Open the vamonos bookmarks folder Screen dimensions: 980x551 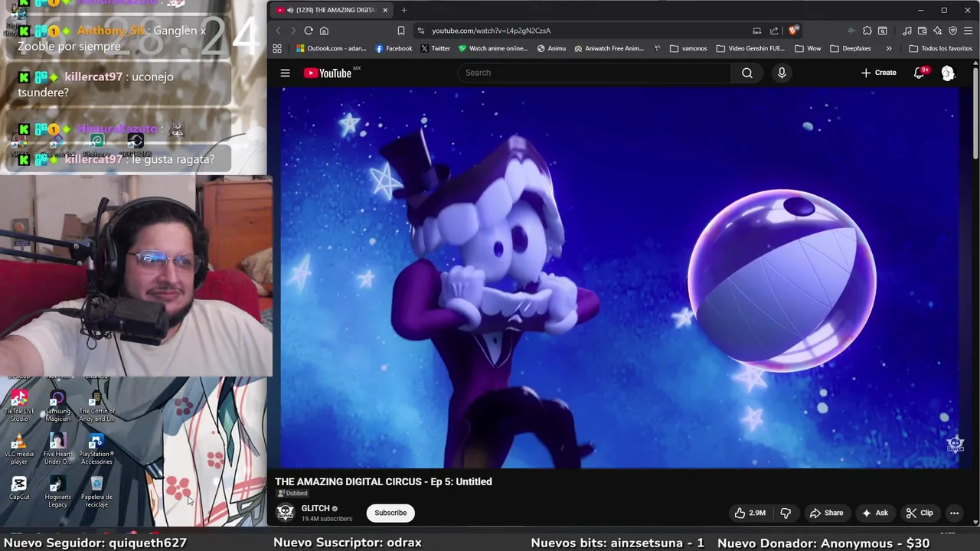point(688,48)
